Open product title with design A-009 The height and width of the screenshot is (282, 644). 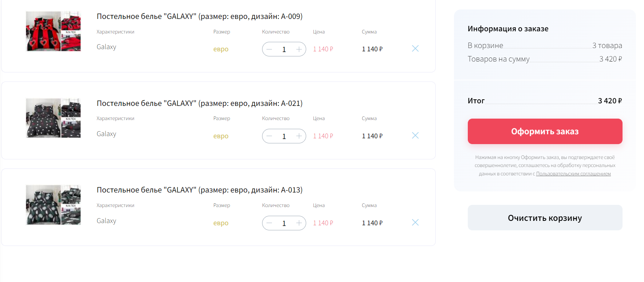pos(199,16)
